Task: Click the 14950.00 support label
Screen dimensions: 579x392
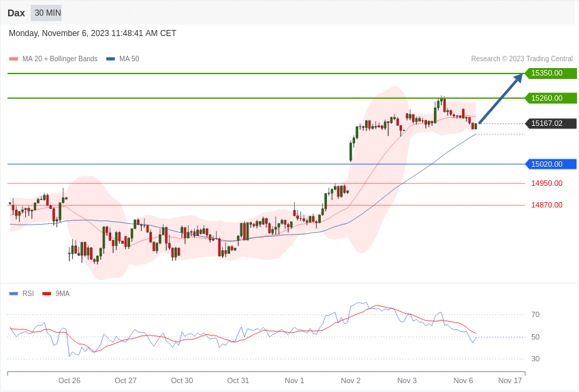Action: pyautogui.click(x=547, y=183)
